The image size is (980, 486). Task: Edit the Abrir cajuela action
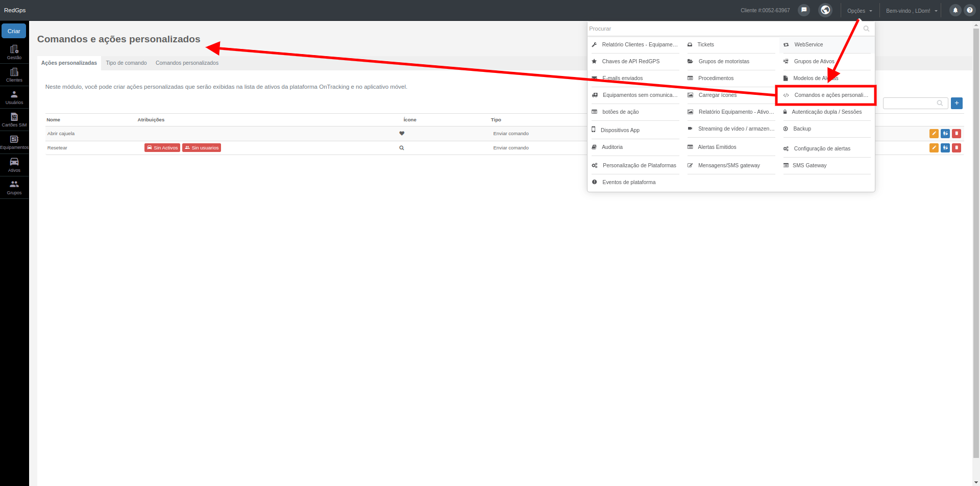(x=934, y=134)
